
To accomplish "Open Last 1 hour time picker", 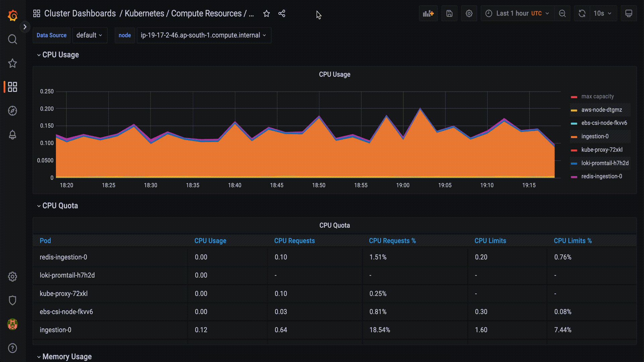I will coord(518,13).
